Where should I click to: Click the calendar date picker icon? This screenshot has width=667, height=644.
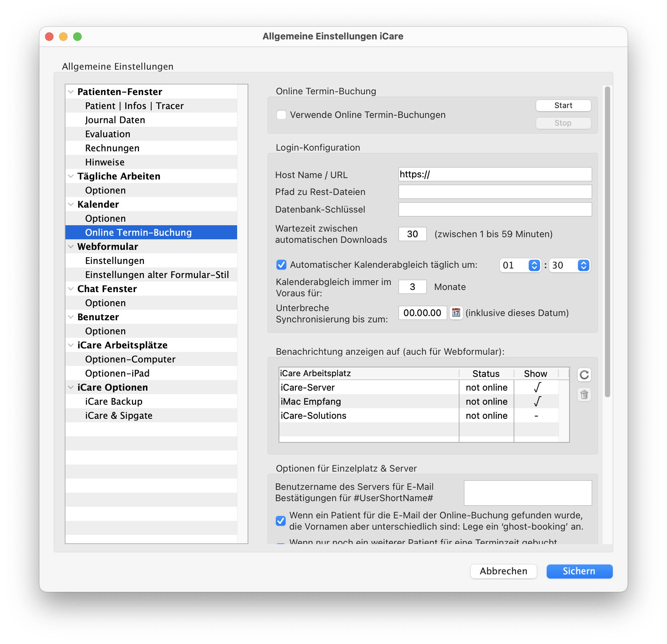pos(456,312)
